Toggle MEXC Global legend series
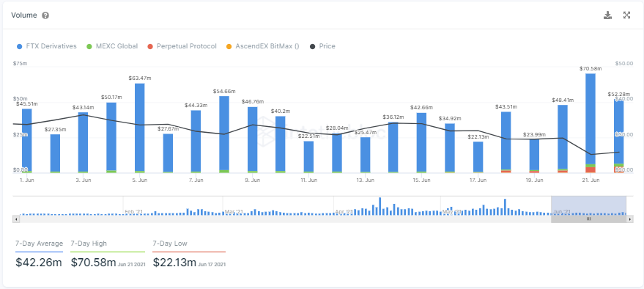This screenshot has width=644, height=289. tap(112, 46)
